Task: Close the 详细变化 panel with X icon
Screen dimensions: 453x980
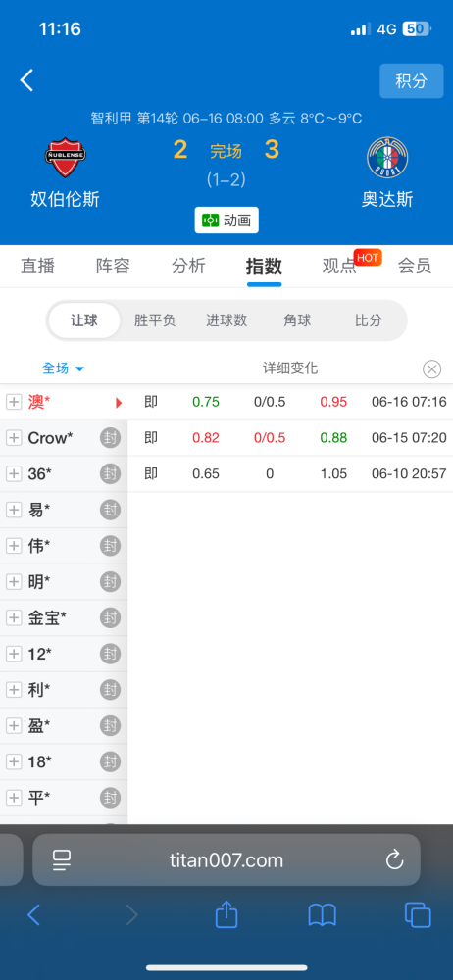Action: pos(431,369)
